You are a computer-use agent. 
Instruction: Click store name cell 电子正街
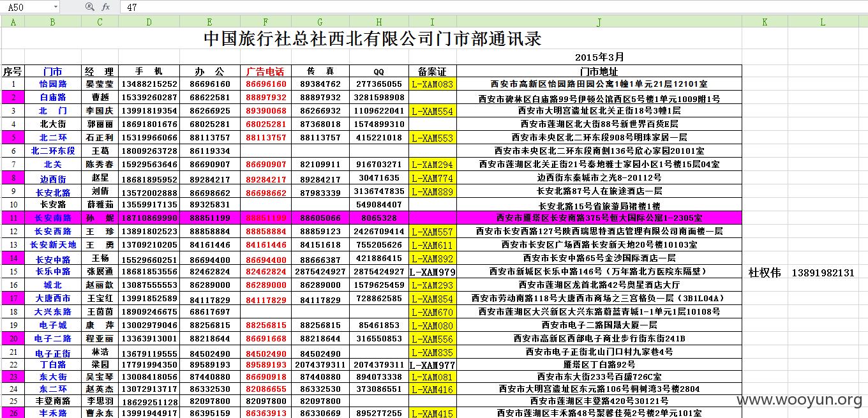(x=53, y=352)
